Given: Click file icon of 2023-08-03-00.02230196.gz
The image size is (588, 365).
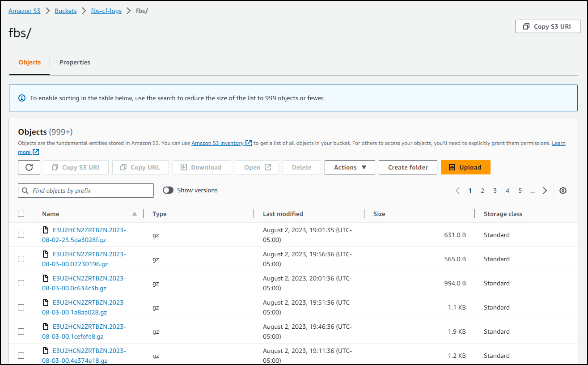Looking at the screenshot, I should click(45, 254).
